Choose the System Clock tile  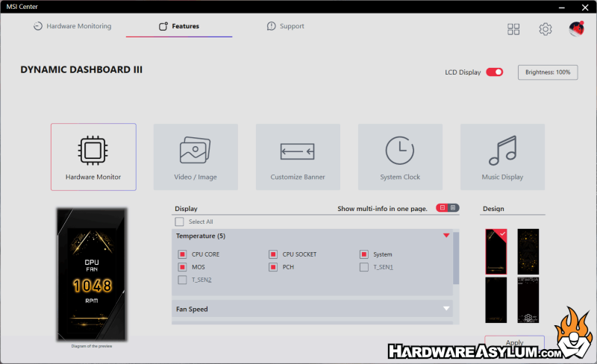[x=400, y=157]
